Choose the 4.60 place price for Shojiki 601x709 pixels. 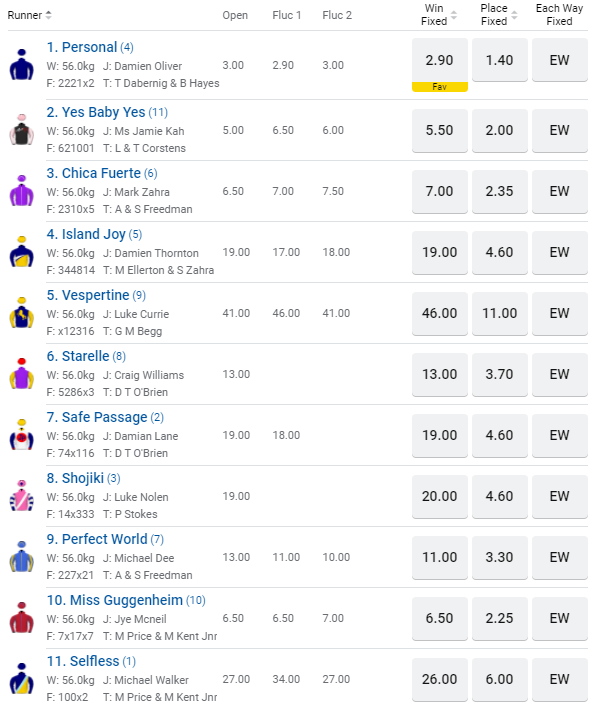click(499, 496)
